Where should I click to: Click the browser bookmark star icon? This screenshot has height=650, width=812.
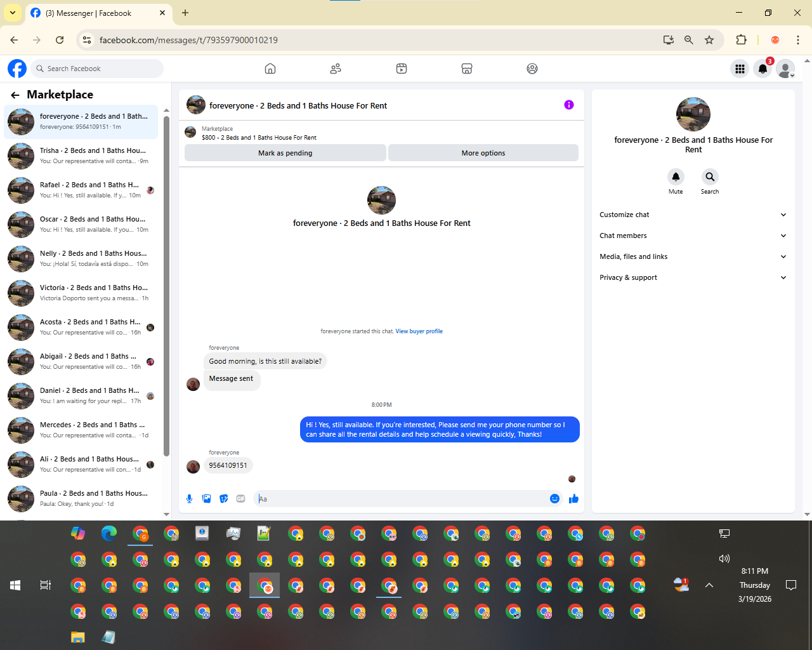pos(709,40)
